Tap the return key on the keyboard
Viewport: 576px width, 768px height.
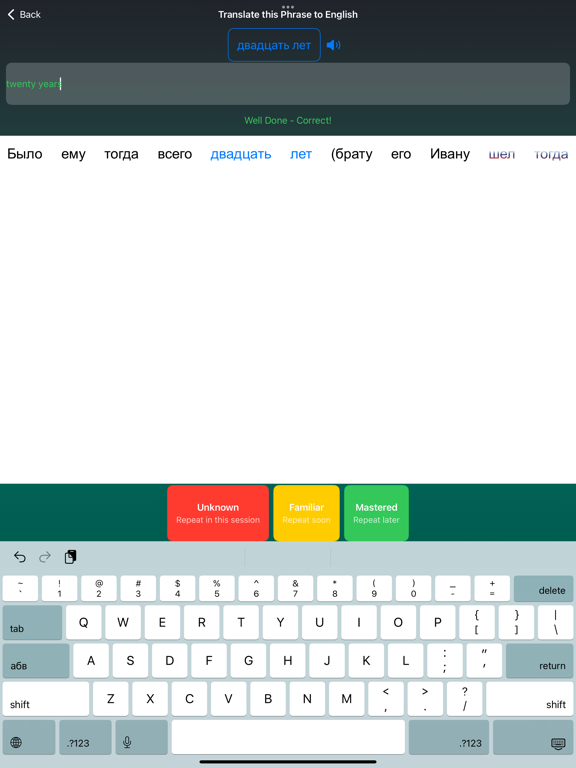539,661
